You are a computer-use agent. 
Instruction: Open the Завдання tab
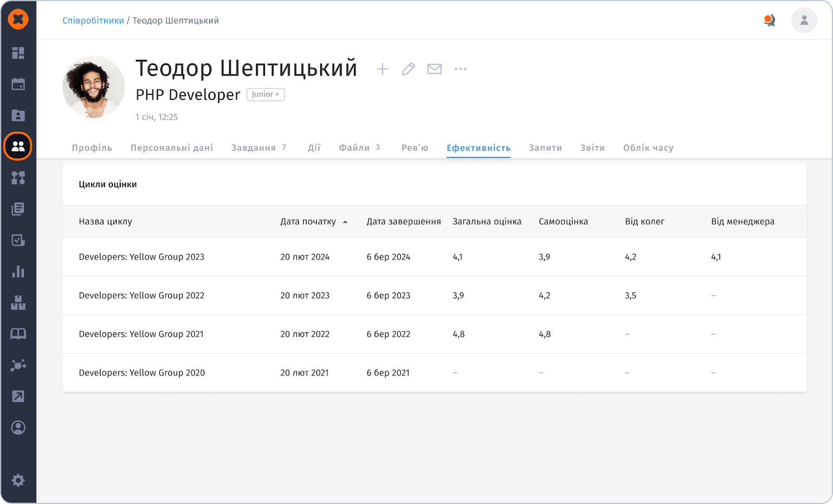point(254,148)
